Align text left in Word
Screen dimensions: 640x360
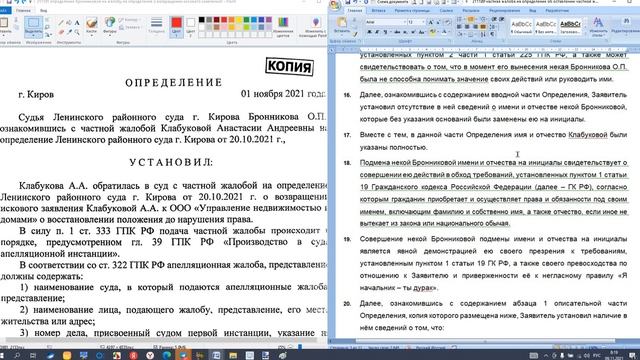459,27
